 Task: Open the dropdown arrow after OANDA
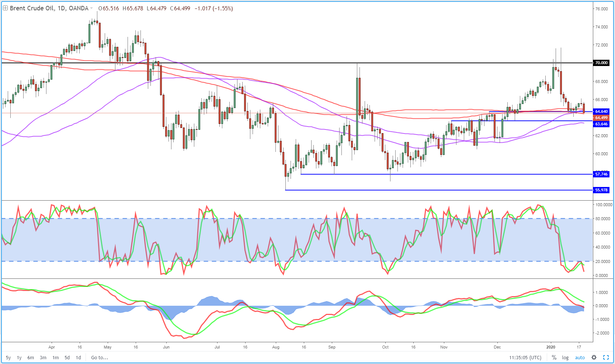click(91, 8)
